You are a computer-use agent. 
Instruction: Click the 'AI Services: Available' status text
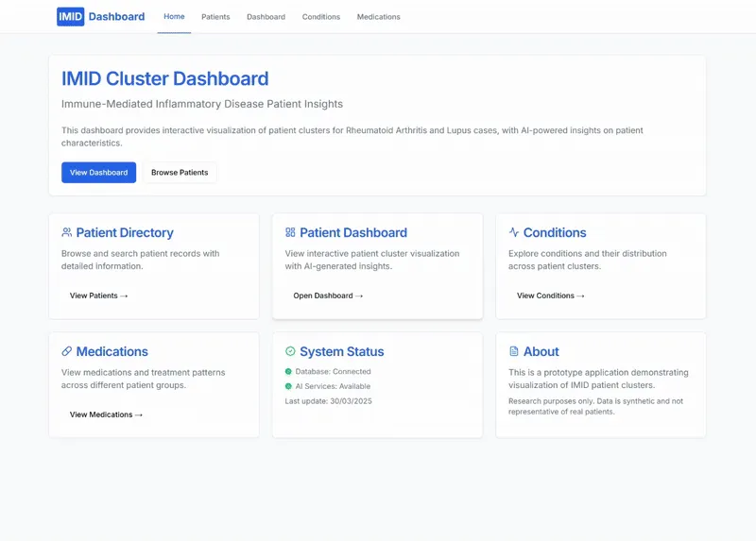(x=334, y=386)
